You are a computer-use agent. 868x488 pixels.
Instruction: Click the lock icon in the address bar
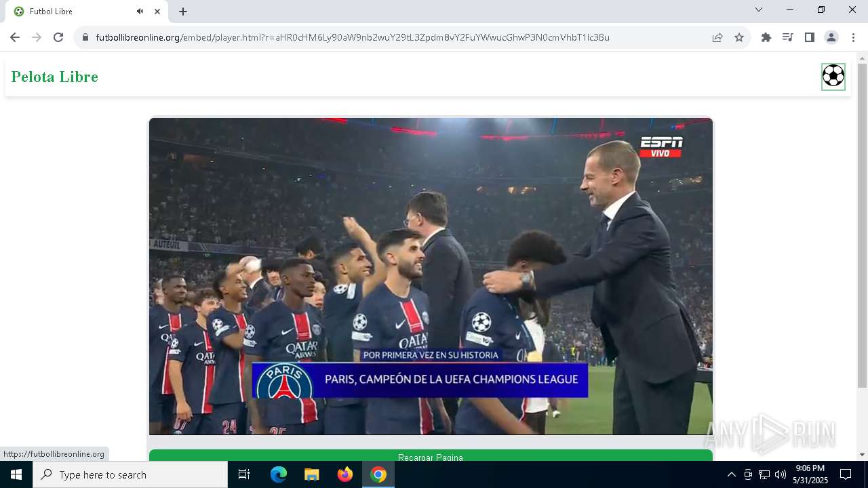(x=85, y=37)
